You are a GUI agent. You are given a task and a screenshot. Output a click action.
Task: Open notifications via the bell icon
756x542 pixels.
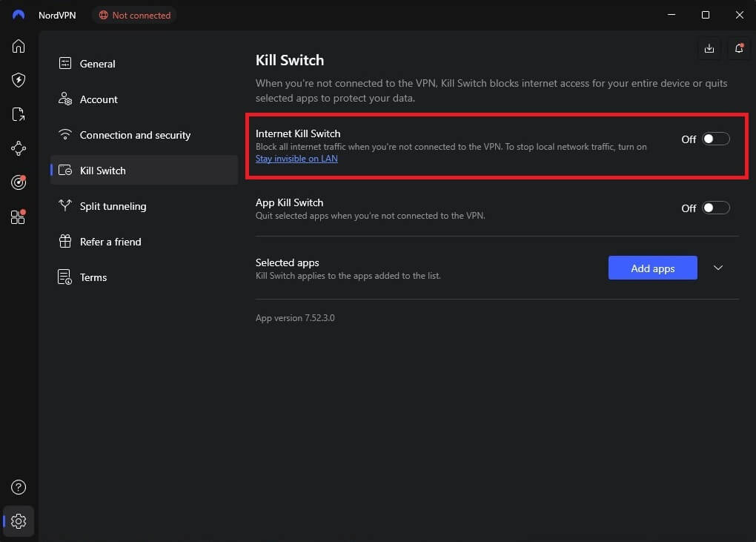[738, 48]
